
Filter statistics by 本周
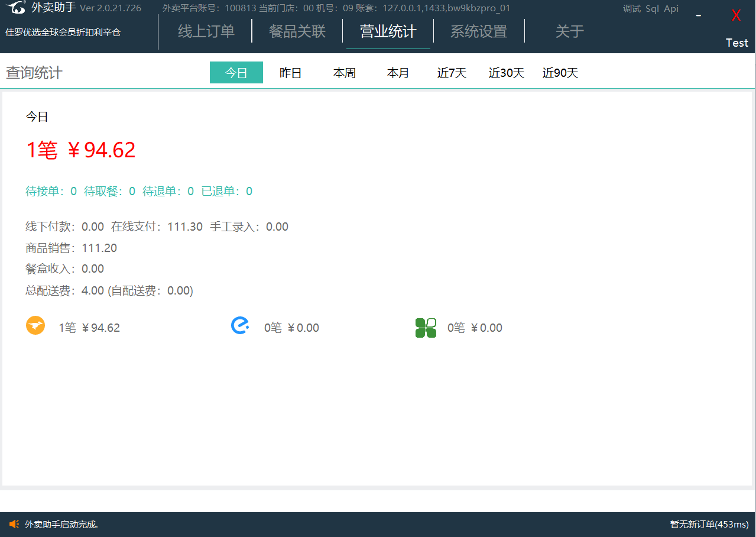point(345,73)
